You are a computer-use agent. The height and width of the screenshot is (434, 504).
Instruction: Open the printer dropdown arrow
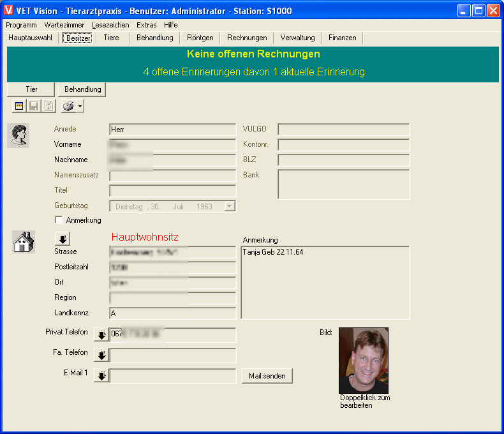(80, 106)
